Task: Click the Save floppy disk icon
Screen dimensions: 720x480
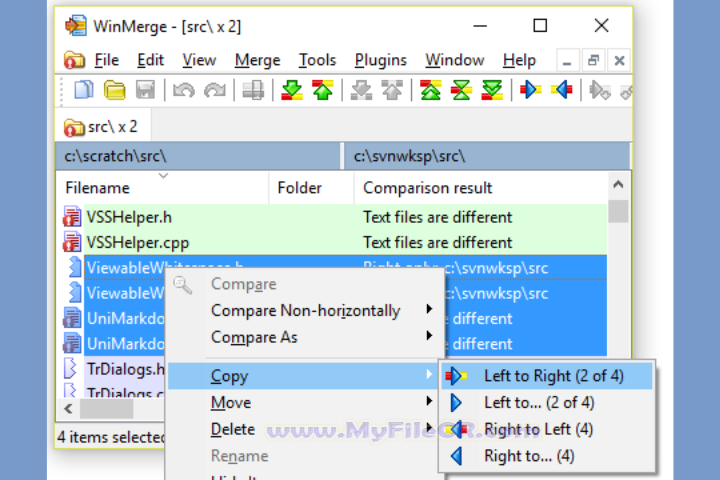Action: pos(145,90)
